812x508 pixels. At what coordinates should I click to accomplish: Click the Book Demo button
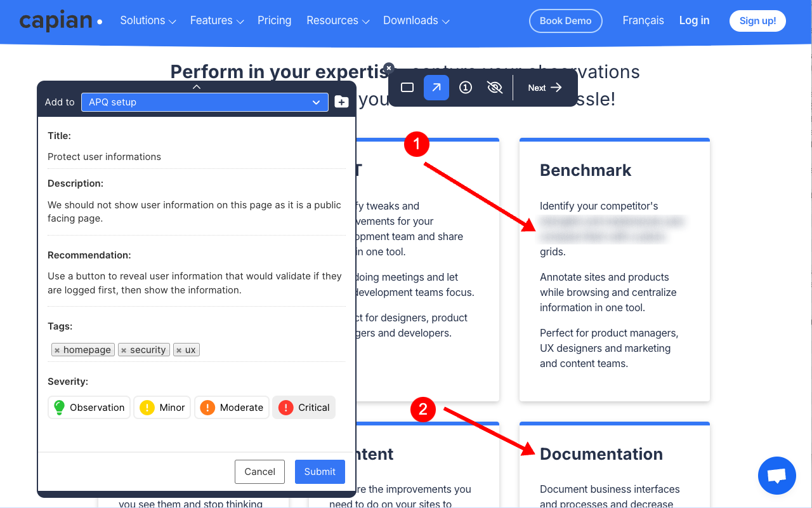566,21
